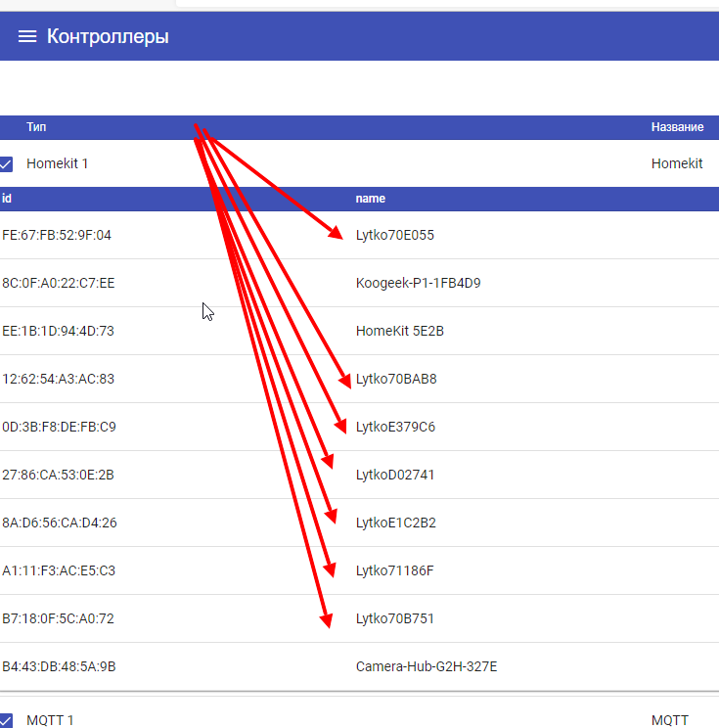
Task: Click the Название column header
Action: (677, 127)
